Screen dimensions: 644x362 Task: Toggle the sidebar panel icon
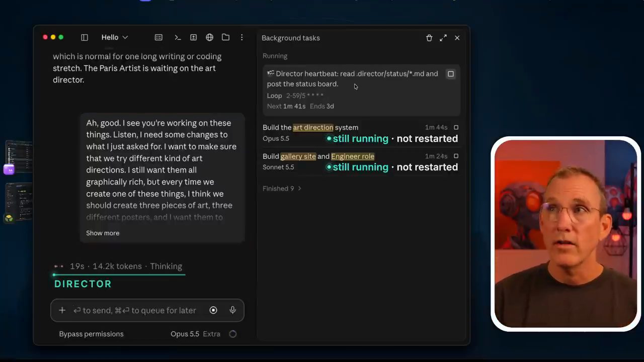coord(85,38)
